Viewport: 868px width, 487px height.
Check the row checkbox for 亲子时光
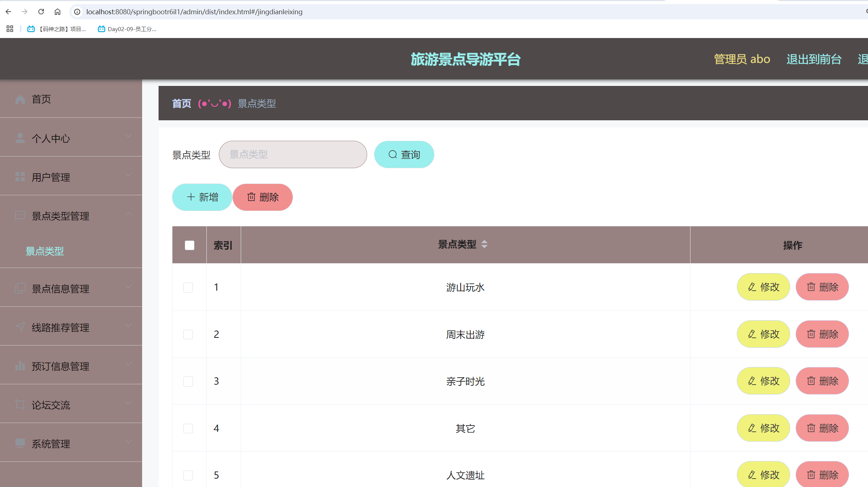188,381
